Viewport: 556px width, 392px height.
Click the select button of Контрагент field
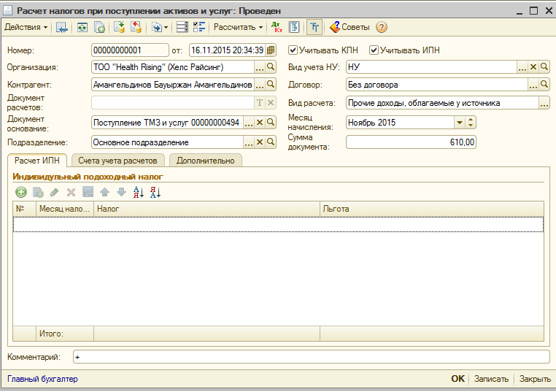pyautogui.click(x=260, y=85)
